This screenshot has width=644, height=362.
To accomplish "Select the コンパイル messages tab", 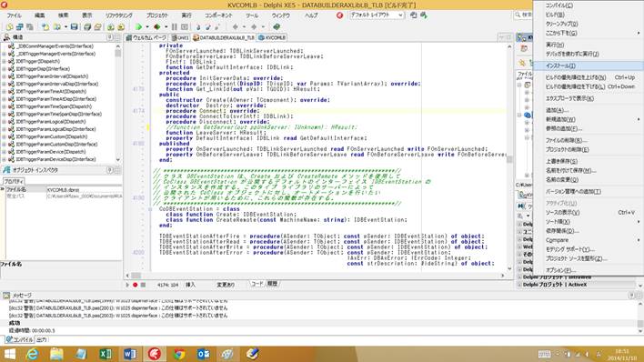I will [x=19, y=340].
